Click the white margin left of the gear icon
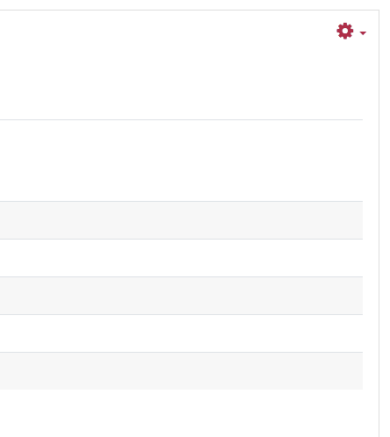The width and height of the screenshot is (390, 437). [x=300, y=31]
